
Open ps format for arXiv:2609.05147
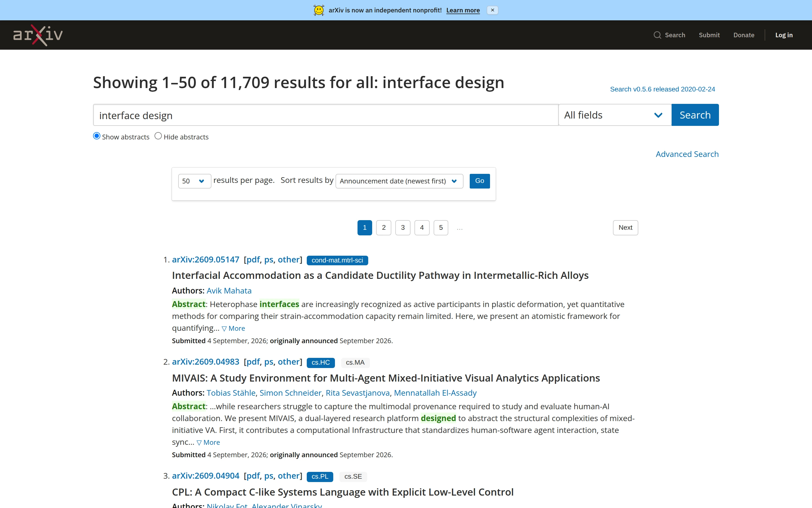[x=269, y=260]
